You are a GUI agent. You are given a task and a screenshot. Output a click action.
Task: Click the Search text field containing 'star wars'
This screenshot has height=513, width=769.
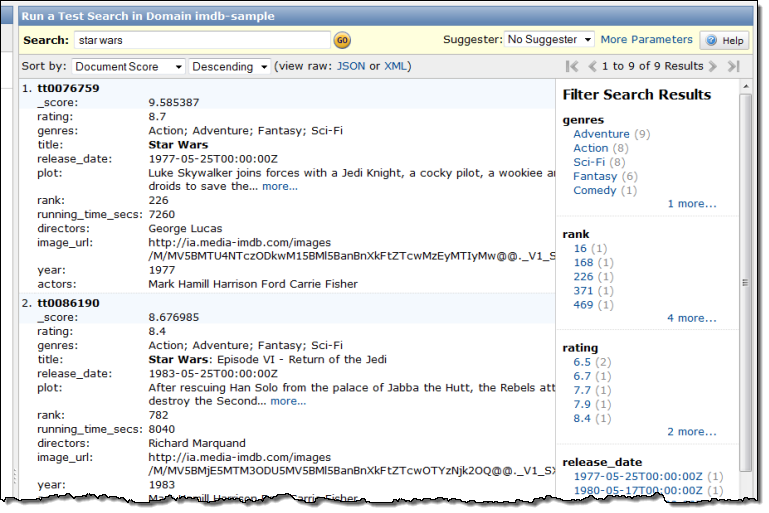pos(202,41)
